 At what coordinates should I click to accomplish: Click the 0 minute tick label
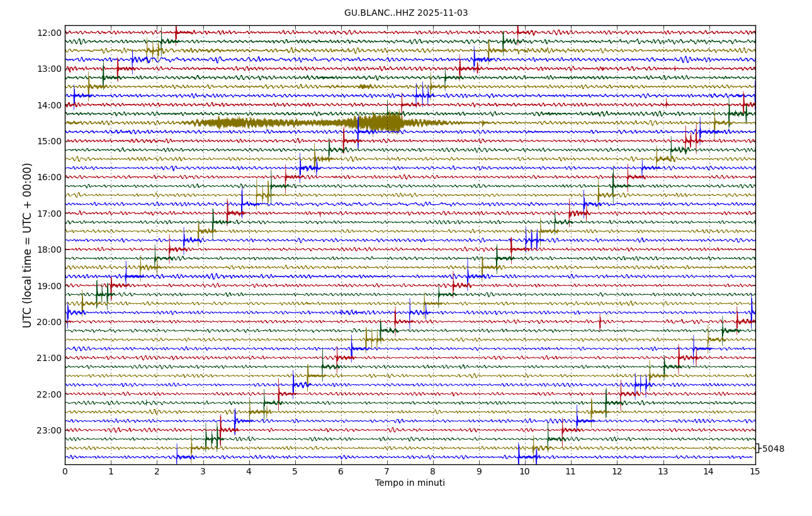point(65,472)
